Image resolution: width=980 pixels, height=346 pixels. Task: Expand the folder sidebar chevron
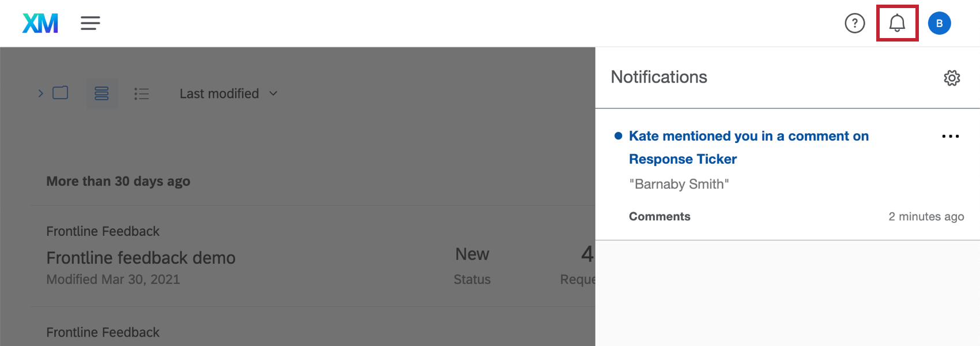click(40, 92)
